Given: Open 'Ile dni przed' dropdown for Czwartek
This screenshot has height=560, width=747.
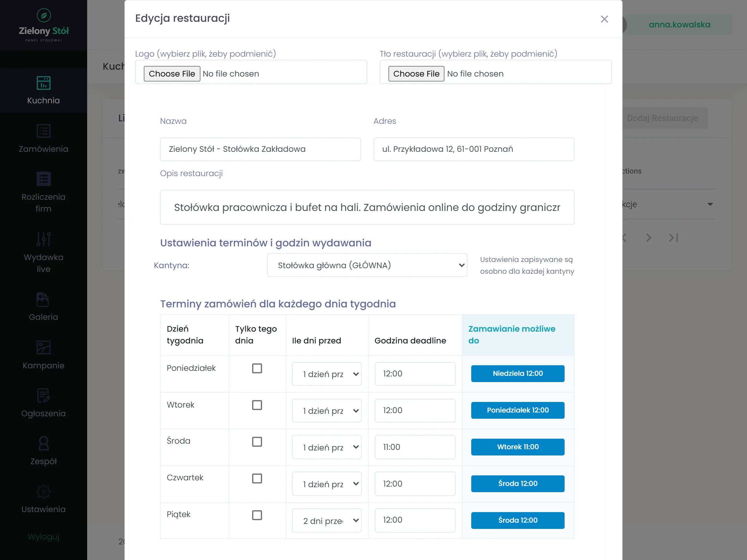Looking at the screenshot, I should click(327, 484).
